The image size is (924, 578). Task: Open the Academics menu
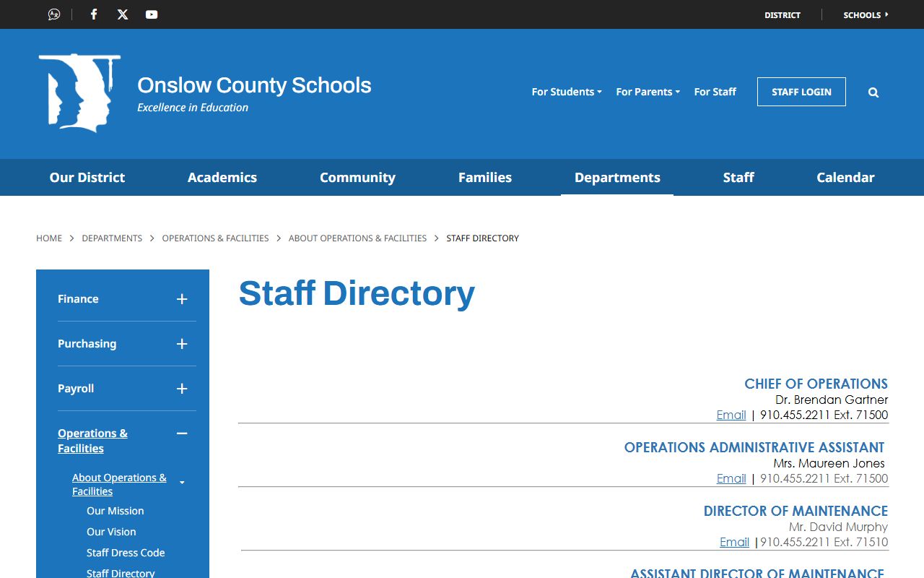[x=222, y=177]
